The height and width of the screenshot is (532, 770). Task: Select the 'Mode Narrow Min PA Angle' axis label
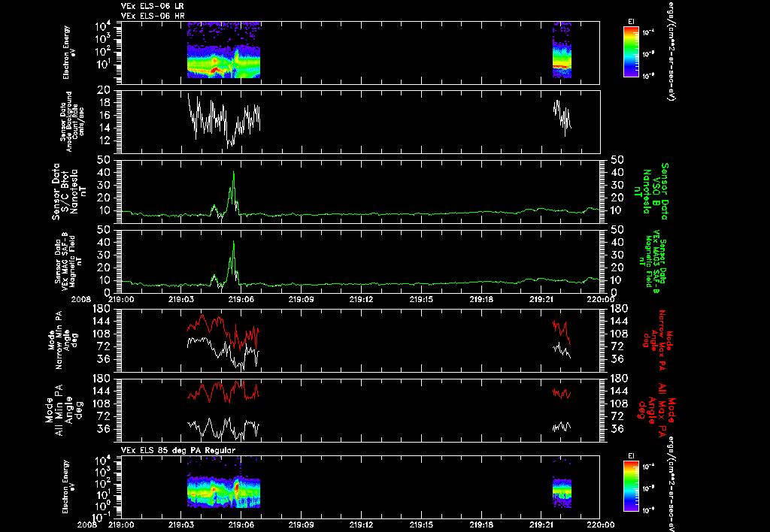click(x=62, y=340)
